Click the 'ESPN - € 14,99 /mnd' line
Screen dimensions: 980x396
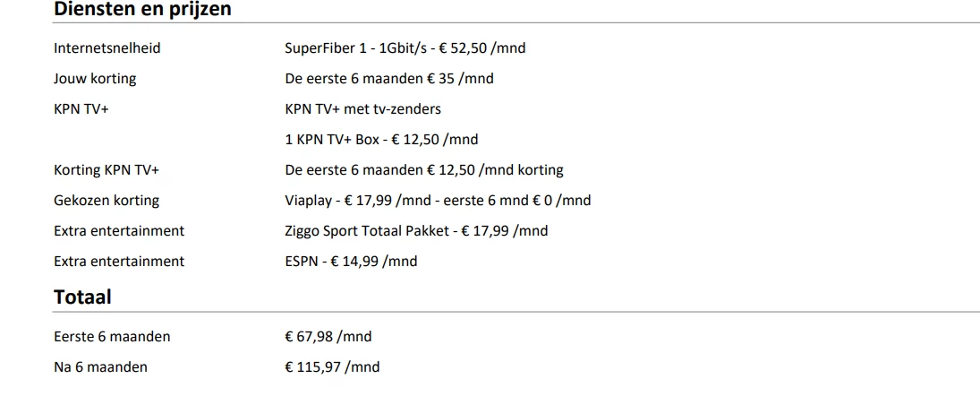pos(351,262)
